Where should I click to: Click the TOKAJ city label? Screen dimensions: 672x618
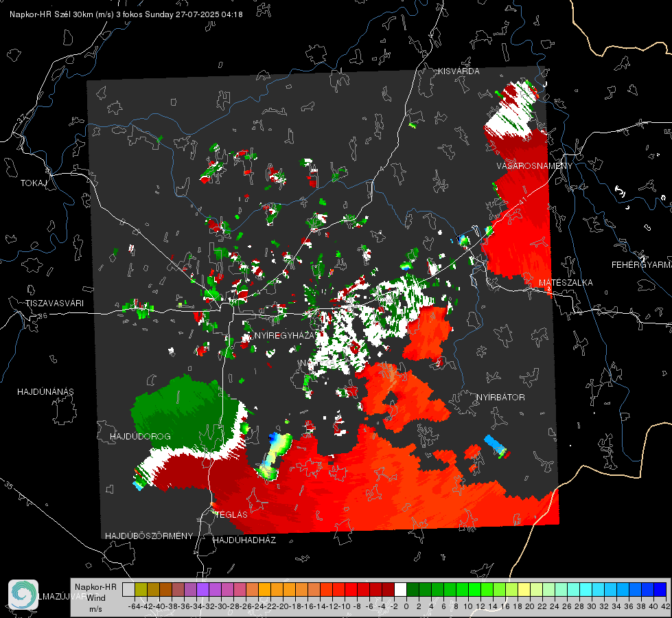point(34,183)
